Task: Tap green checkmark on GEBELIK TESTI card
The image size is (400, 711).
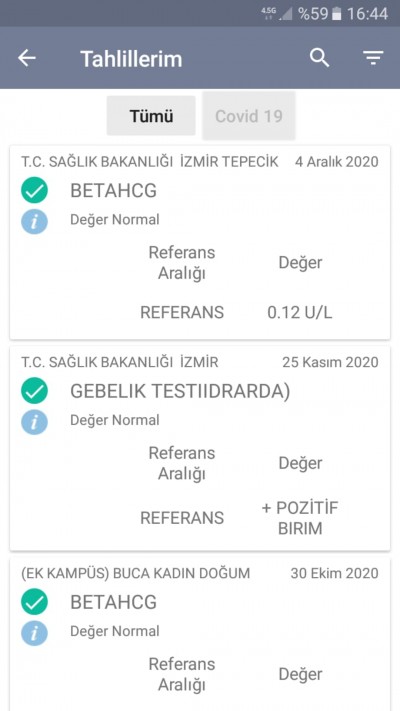Action: (x=34, y=391)
